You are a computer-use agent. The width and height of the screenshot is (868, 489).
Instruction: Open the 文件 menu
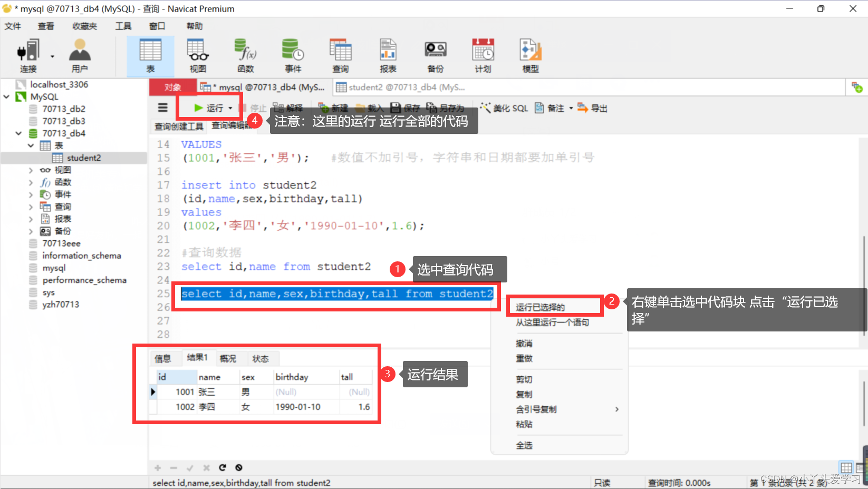click(13, 26)
